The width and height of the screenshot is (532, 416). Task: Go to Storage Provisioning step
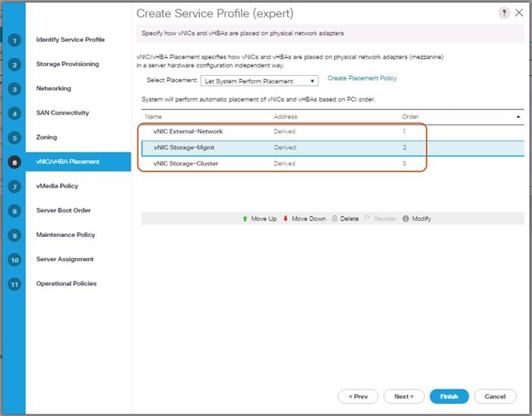click(67, 65)
